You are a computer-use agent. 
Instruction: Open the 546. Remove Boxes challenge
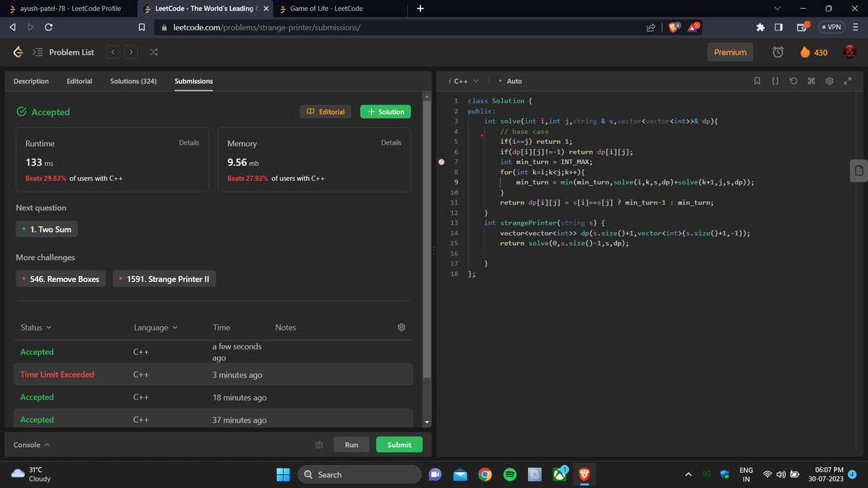[61, 279]
